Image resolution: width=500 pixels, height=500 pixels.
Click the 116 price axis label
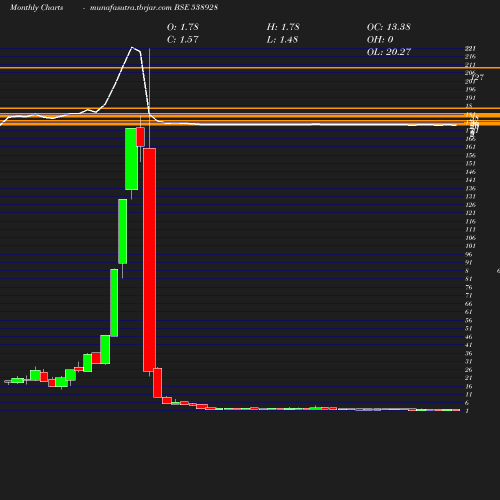tap(470, 221)
